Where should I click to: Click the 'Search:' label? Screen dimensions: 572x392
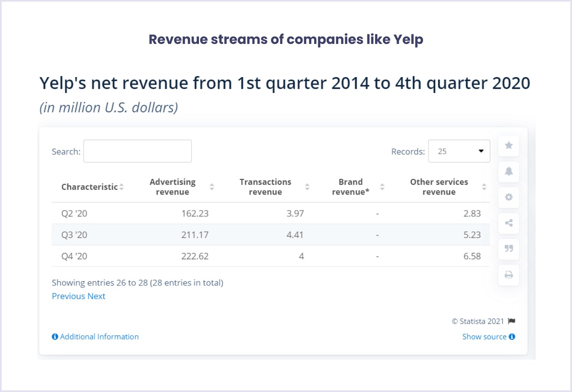(66, 152)
